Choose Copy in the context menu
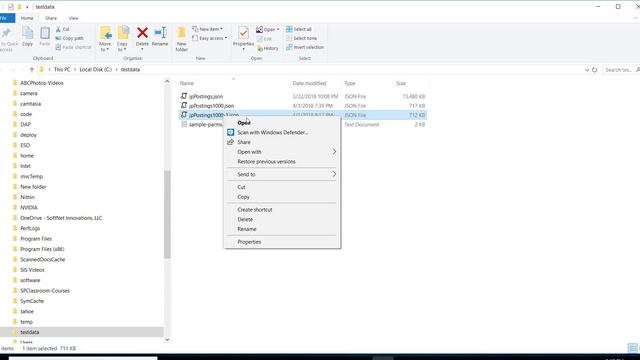Image resolution: width=640 pixels, height=360 pixels. pos(282,197)
